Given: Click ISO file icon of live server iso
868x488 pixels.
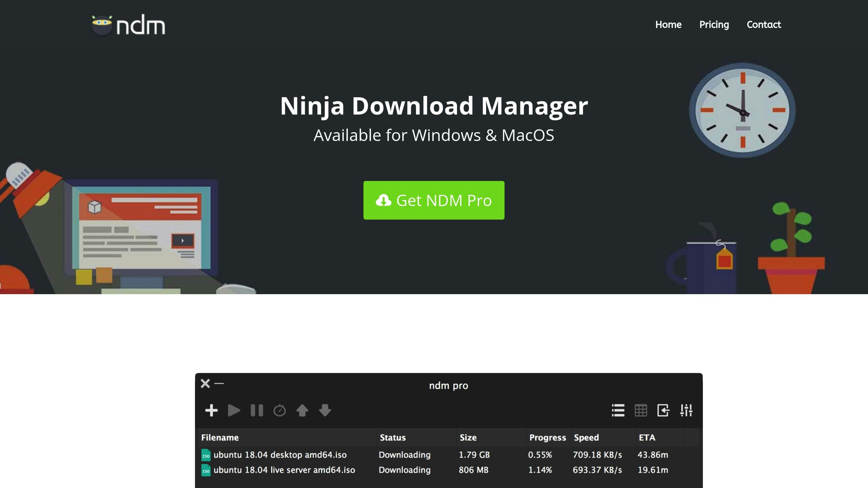Looking at the screenshot, I should pyautogui.click(x=206, y=470).
